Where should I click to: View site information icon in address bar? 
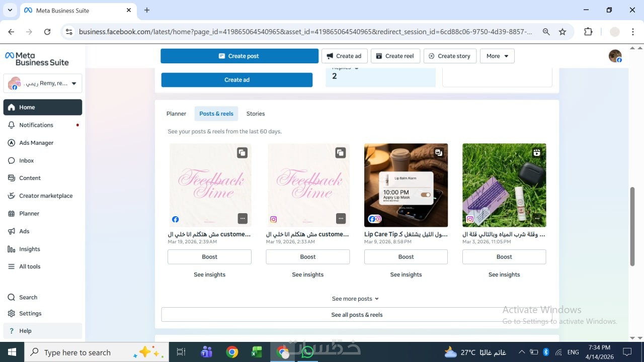[69, 32]
